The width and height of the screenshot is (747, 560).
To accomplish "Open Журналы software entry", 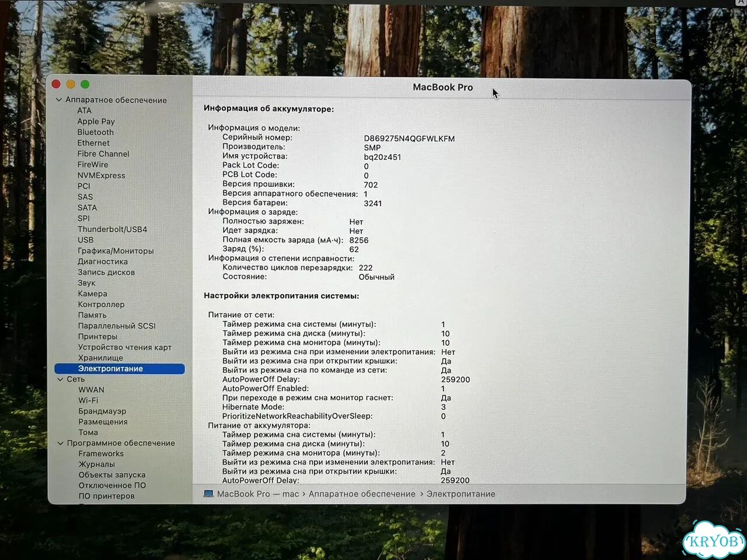I will [x=97, y=464].
